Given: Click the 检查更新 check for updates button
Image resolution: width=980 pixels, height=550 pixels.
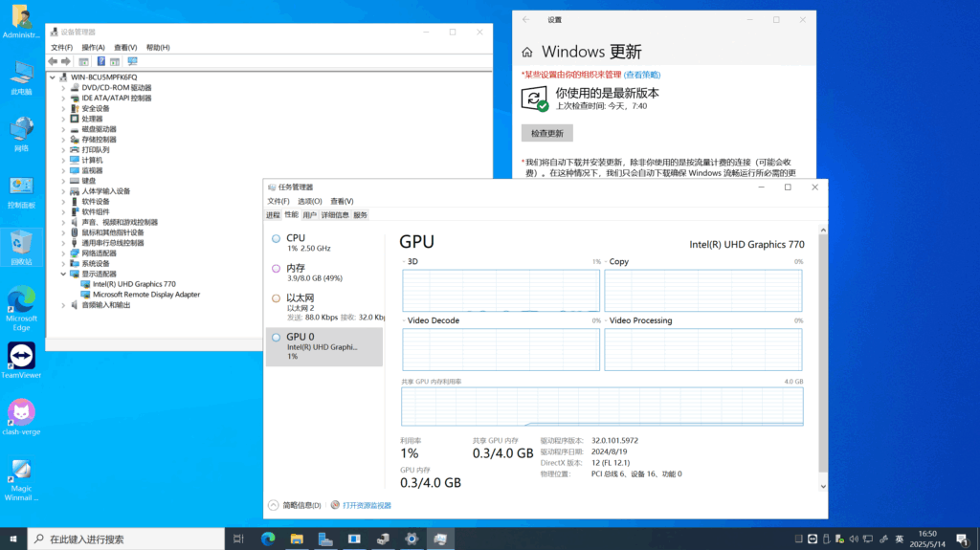Looking at the screenshot, I should click(x=546, y=133).
